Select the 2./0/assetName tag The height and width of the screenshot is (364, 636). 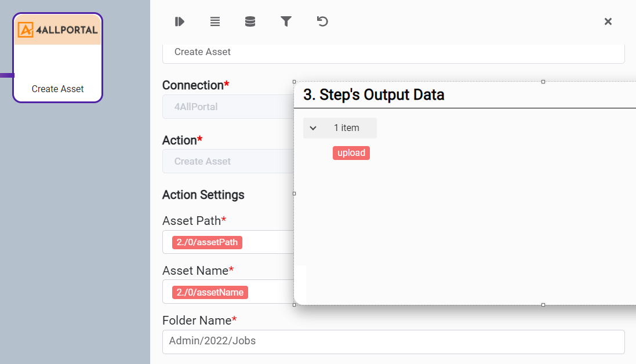210,292
